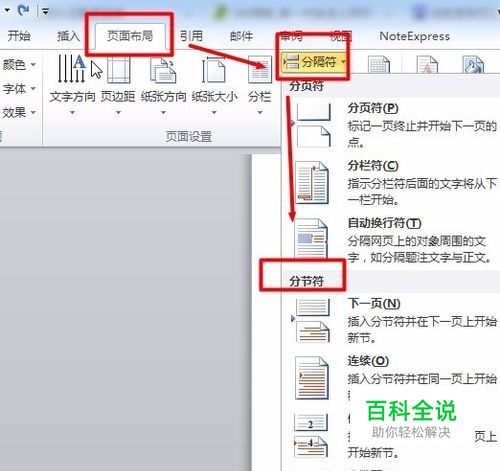This screenshot has width=500, height=471.
Task: Click the text wrapping break thumbnail icon
Action: coord(311,239)
